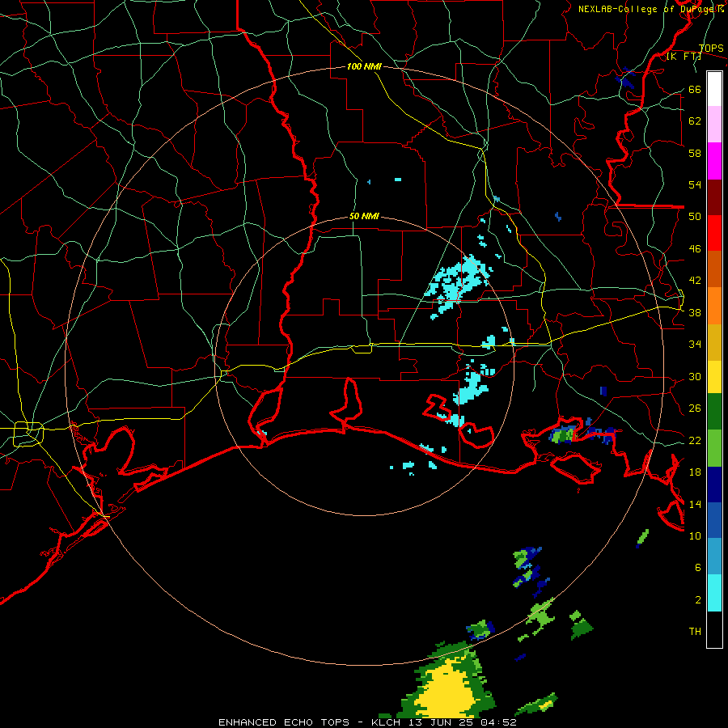The image size is (728, 728).
Task: Click the '62' legend value
Action: [x=695, y=121]
